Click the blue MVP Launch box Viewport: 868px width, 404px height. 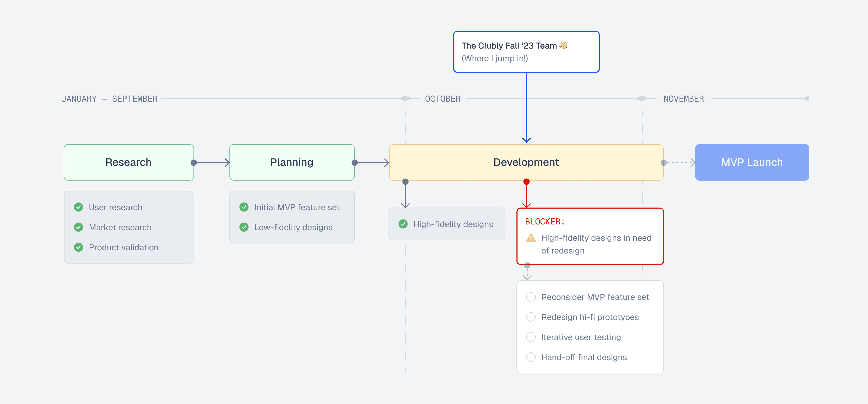pos(752,162)
